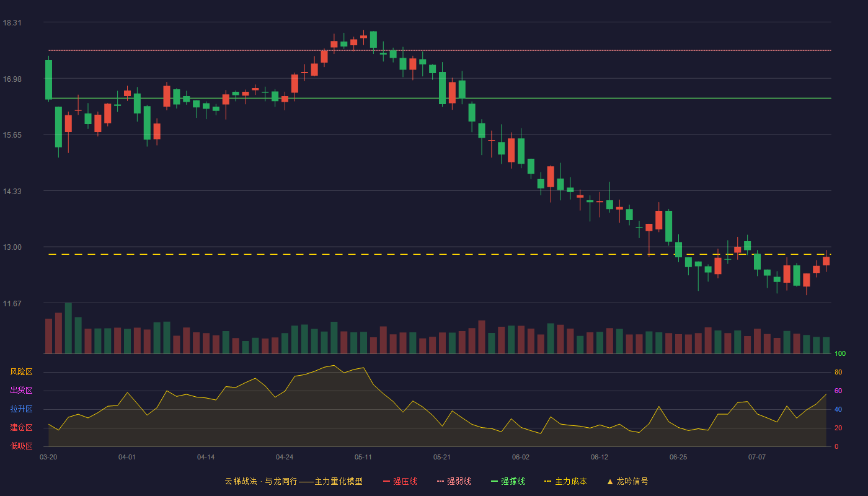Click the 05-11 date axis marker
Screen dimensions: 868x496
pos(363,457)
